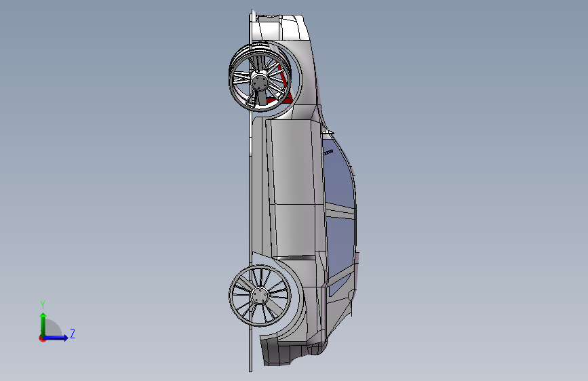This screenshot has width=588, height=381.
Task: Select the center hub of the lower wheel
Action: 260,296
